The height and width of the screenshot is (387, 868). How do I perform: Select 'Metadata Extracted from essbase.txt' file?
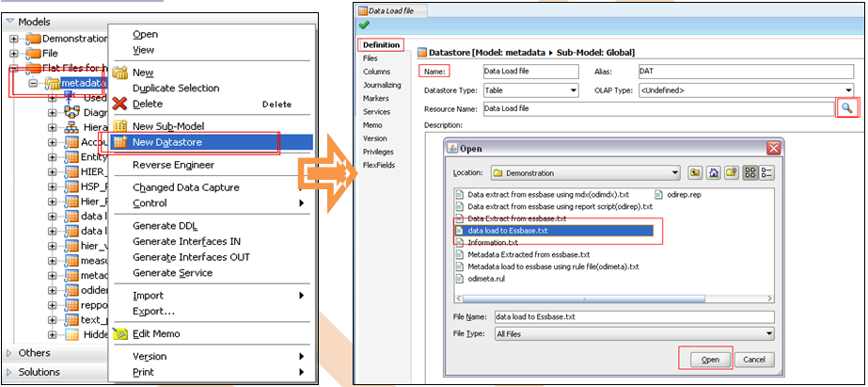(x=523, y=254)
